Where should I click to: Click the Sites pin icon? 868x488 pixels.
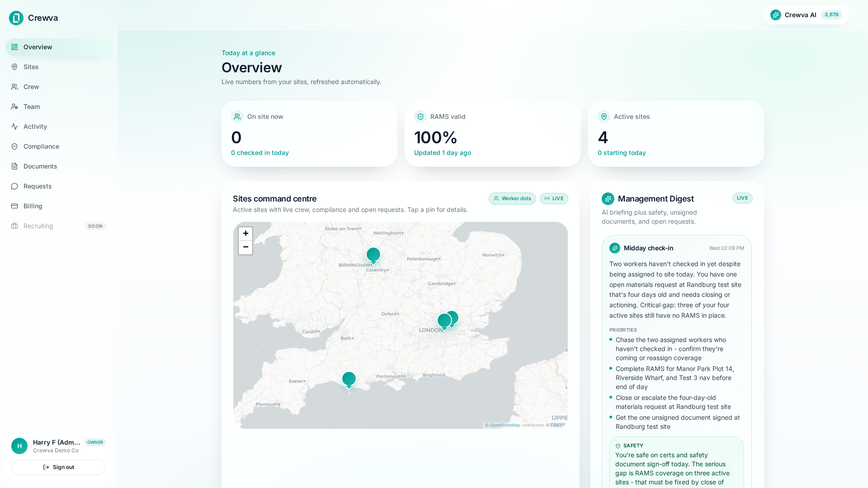tap(14, 67)
